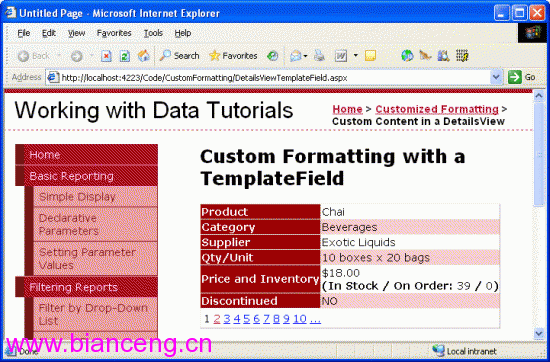The image size is (550, 362).
Task: Click the scrollbar down arrow
Action: (539, 333)
